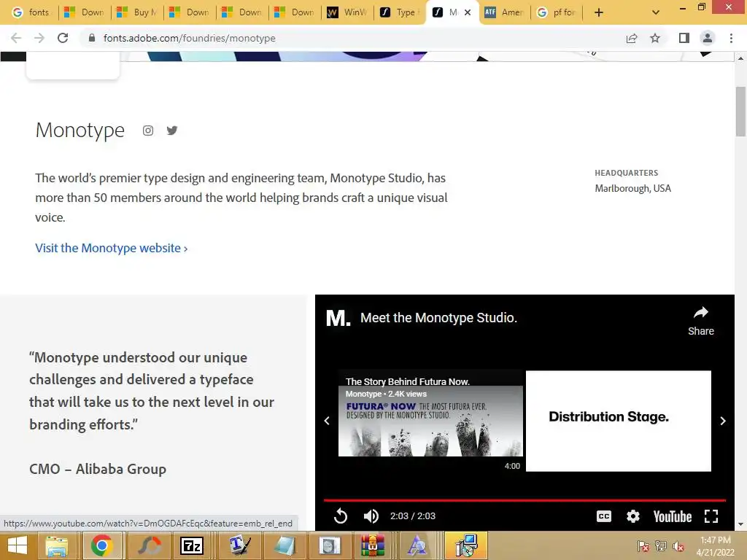The height and width of the screenshot is (560, 747).
Task: Click the clock showing 1:47 PM
Action: (715, 540)
